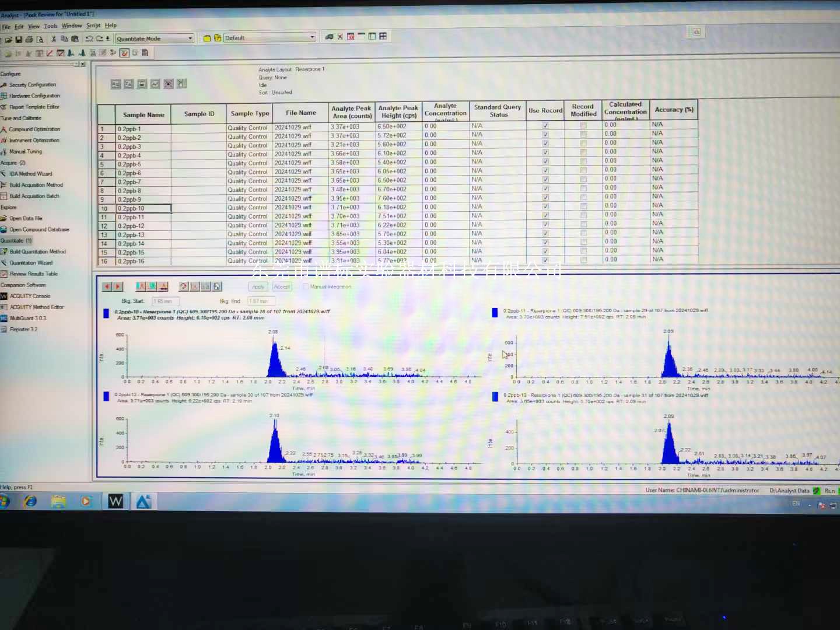The height and width of the screenshot is (630, 840).
Task: Click the Print icon in the toolbar
Action: [x=29, y=40]
